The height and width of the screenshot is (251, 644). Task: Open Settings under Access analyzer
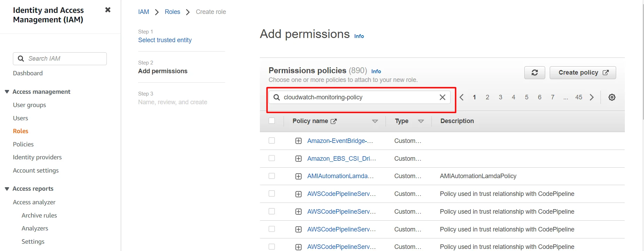(33, 242)
